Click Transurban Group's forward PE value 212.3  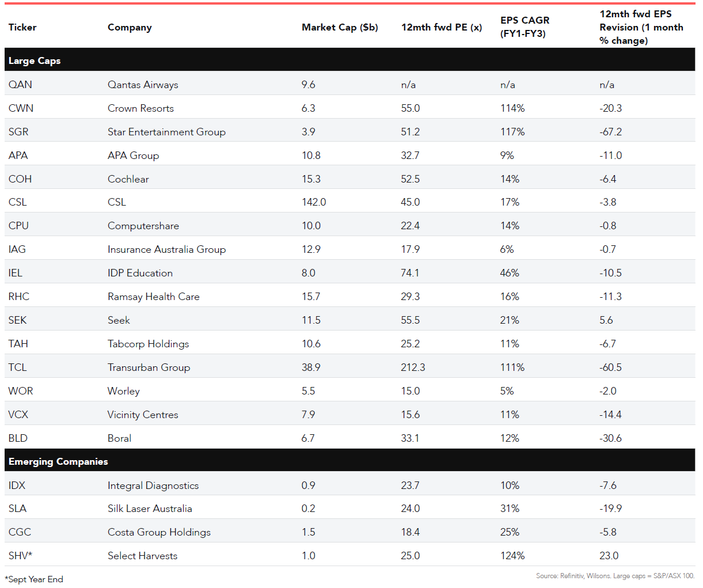(413, 367)
